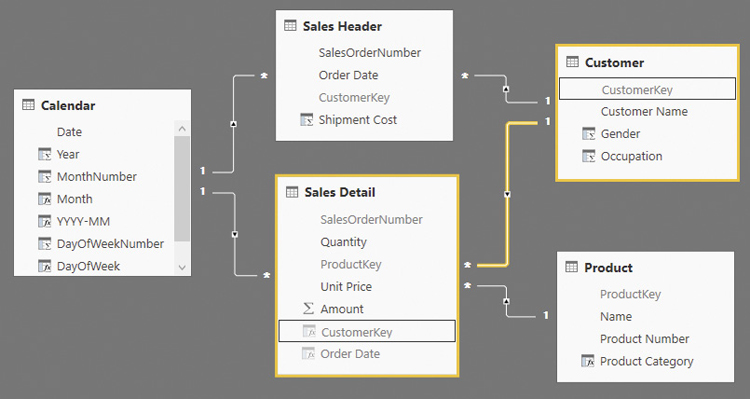Viewport: 750px width, 399px height.
Task: Click the Sales Header table icon
Action: pyautogui.click(x=290, y=25)
